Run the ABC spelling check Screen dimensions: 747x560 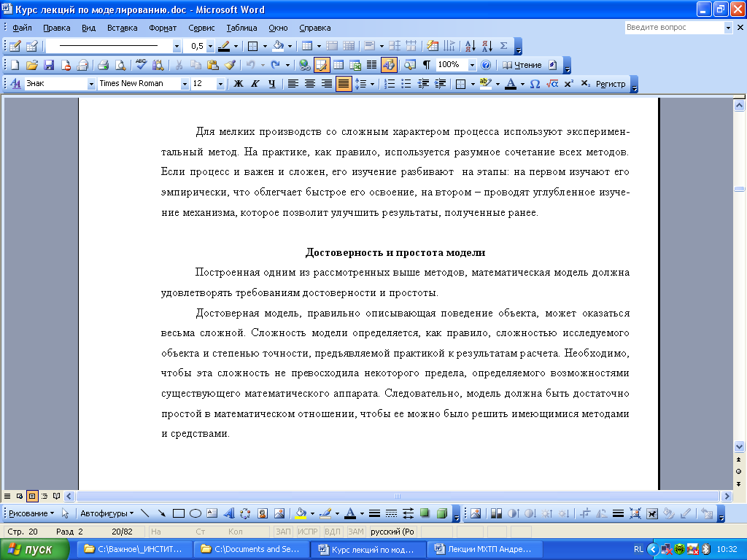click(141, 65)
